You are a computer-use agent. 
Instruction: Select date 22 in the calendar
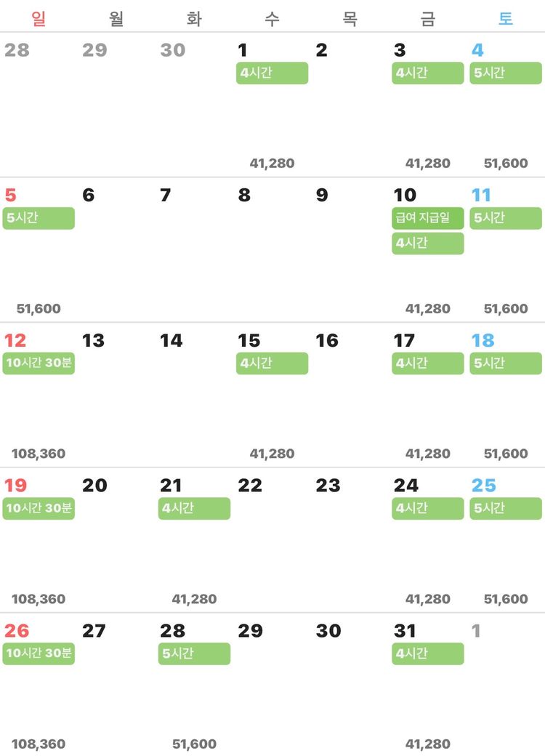[250, 486]
